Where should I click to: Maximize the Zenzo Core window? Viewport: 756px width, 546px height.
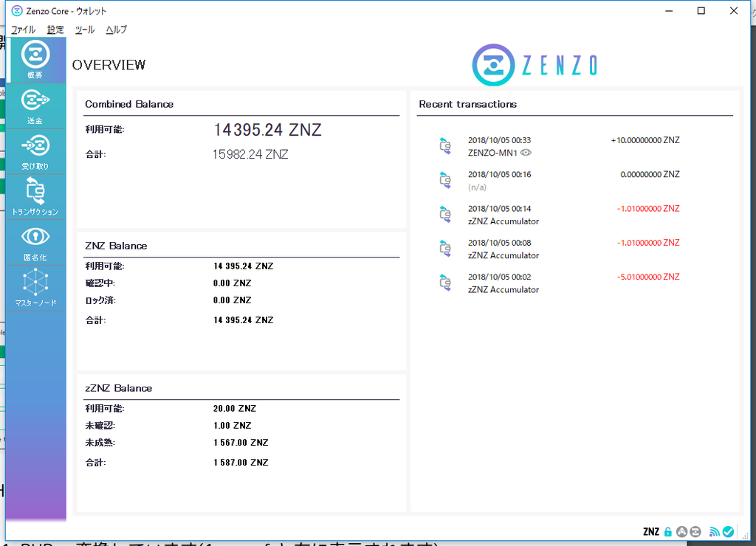[x=701, y=10]
